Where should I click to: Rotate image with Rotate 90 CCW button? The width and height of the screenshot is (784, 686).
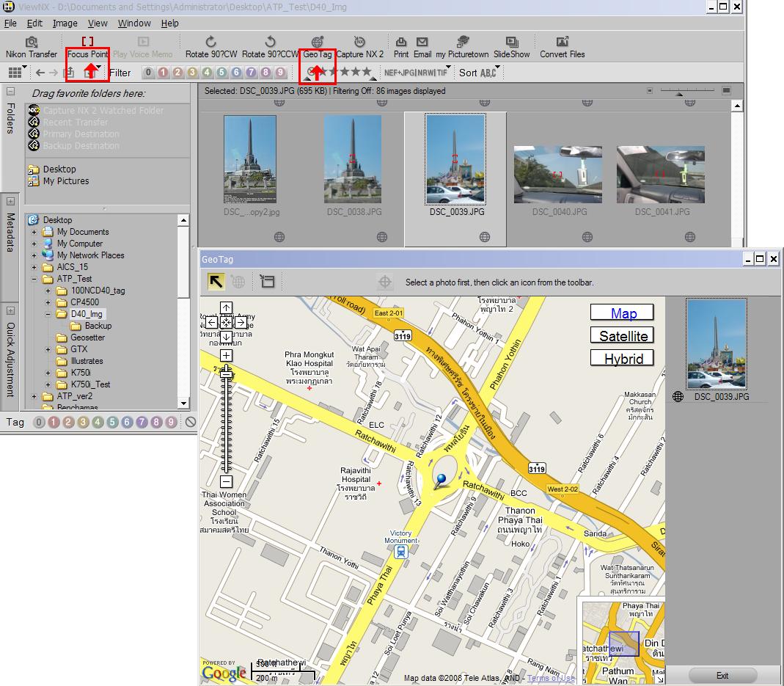pos(270,48)
